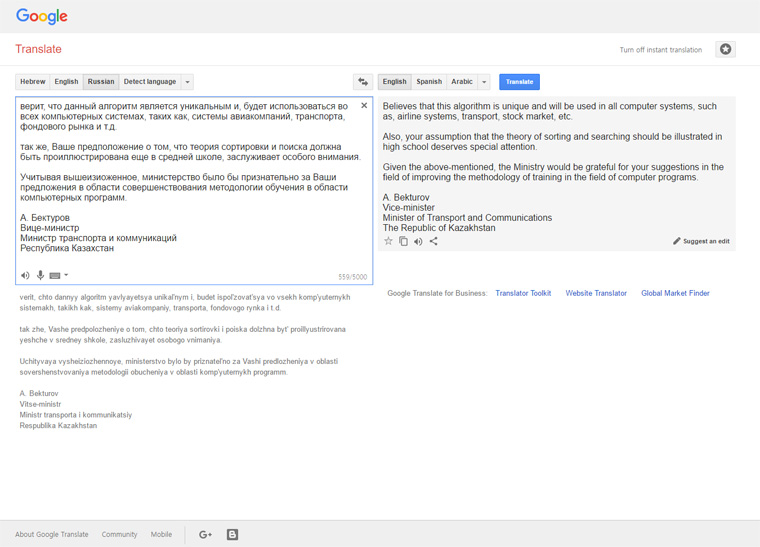The width and height of the screenshot is (760, 547).
Task: Open Google+ icon in footer
Action: [206, 534]
